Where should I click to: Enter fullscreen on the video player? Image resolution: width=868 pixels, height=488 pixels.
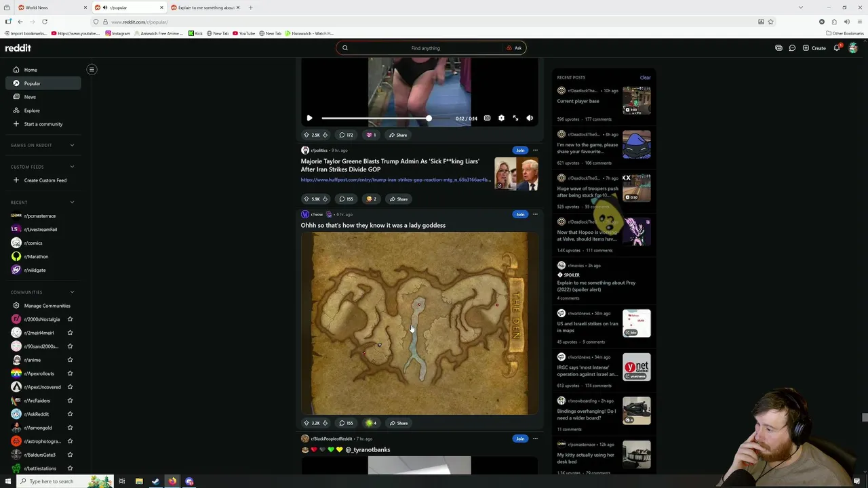515,118
